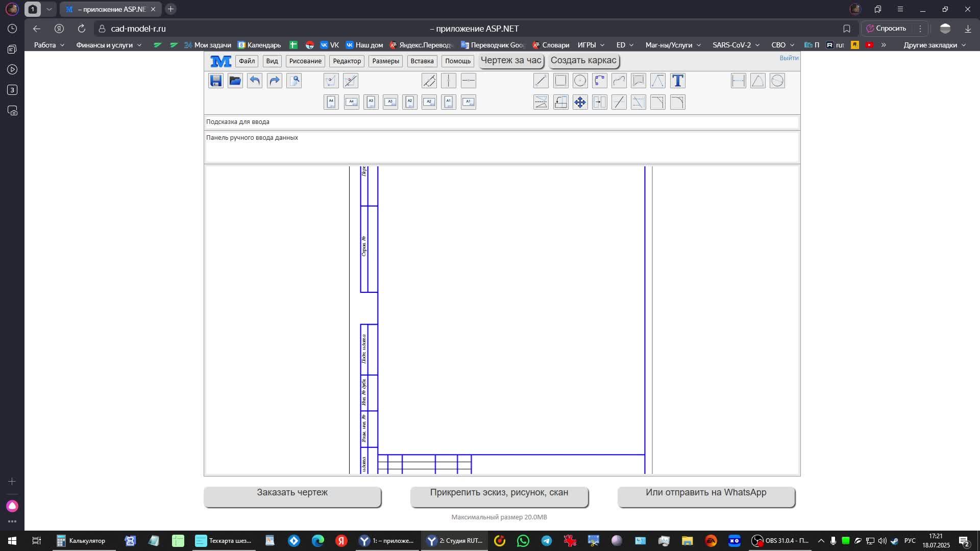Choose the A3 portrait sheet format icon

pyautogui.click(x=371, y=102)
